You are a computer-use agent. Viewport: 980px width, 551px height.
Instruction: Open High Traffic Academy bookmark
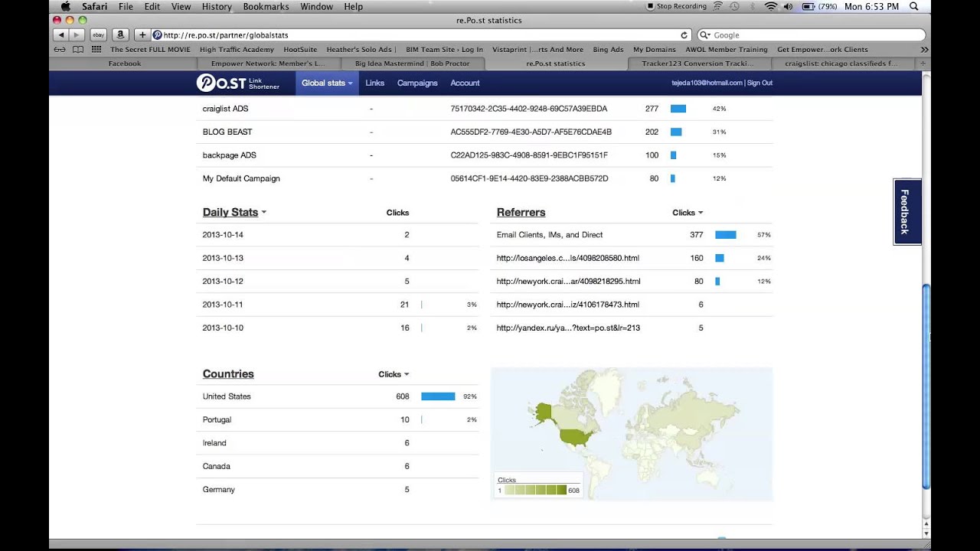[237, 50]
